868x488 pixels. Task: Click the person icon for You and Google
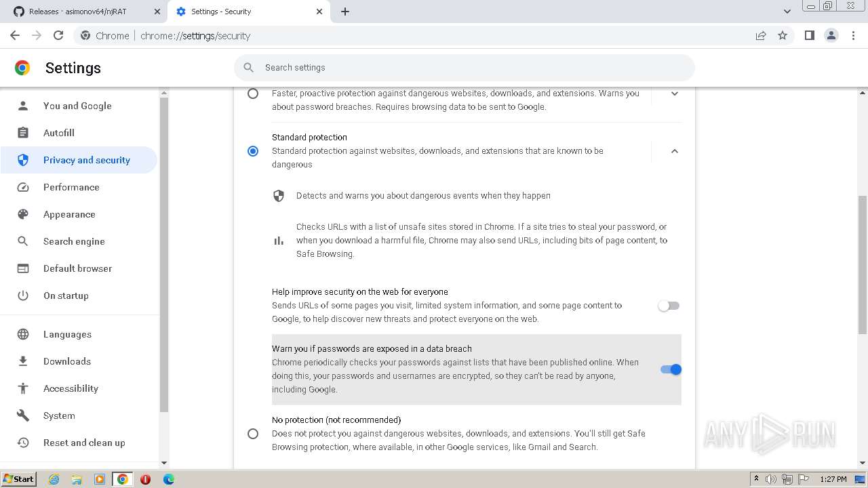[23, 106]
